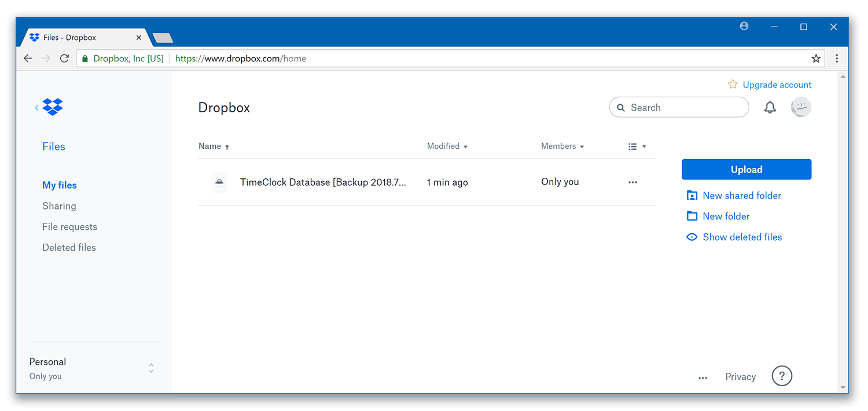Open the Privacy link
The height and width of the screenshot is (411, 868).
(x=741, y=377)
